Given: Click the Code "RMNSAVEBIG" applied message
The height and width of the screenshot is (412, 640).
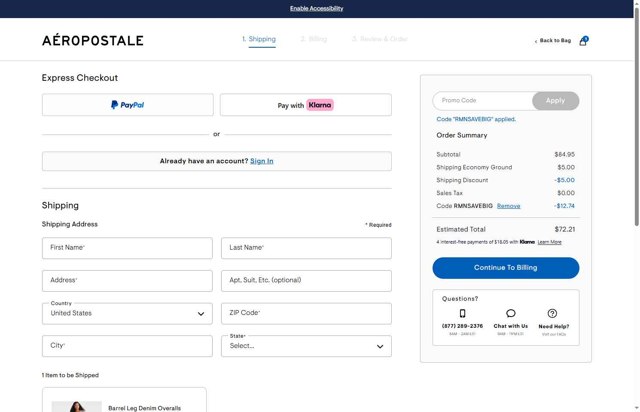Looking at the screenshot, I should 476,120.
